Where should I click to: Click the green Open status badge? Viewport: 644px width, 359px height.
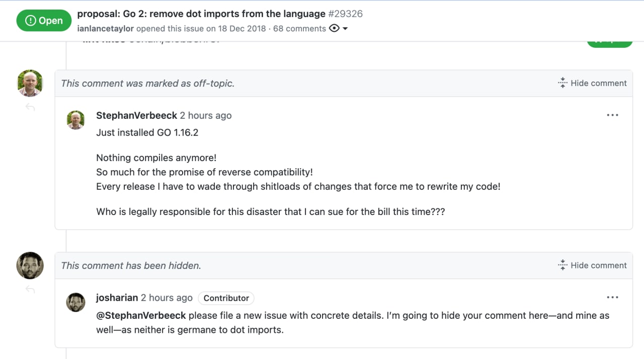coord(43,21)
